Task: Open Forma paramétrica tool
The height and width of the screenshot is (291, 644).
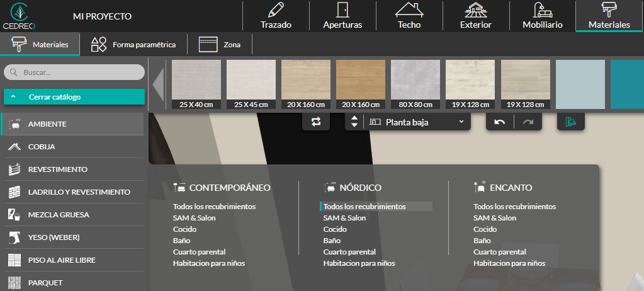Action: click(x=133, y=44)
